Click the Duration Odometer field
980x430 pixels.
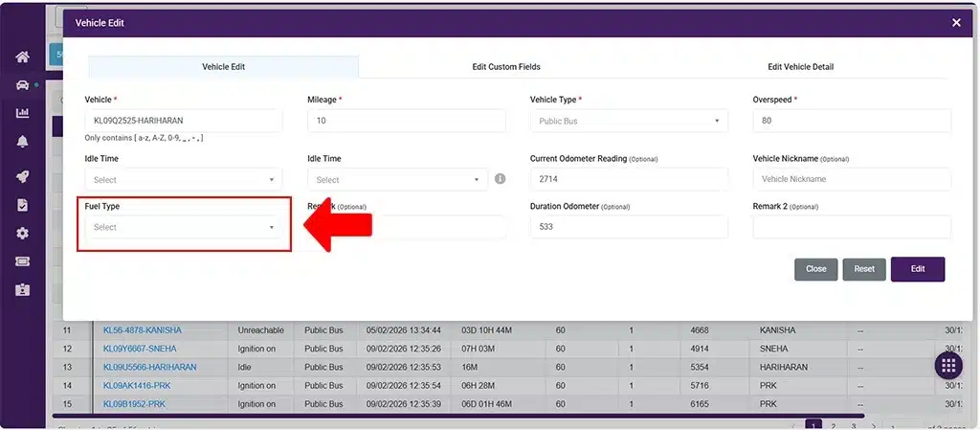pos(629,227)
